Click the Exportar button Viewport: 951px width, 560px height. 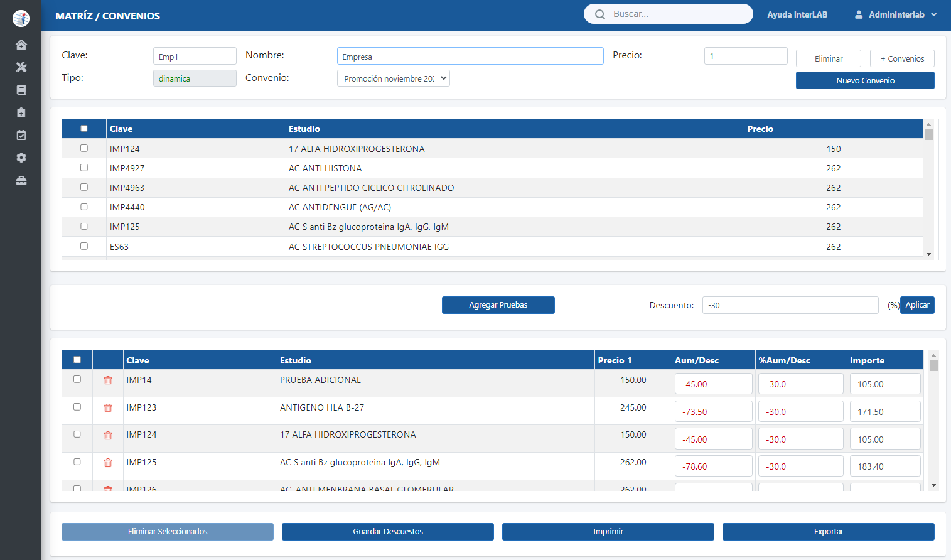click(829, 532)
